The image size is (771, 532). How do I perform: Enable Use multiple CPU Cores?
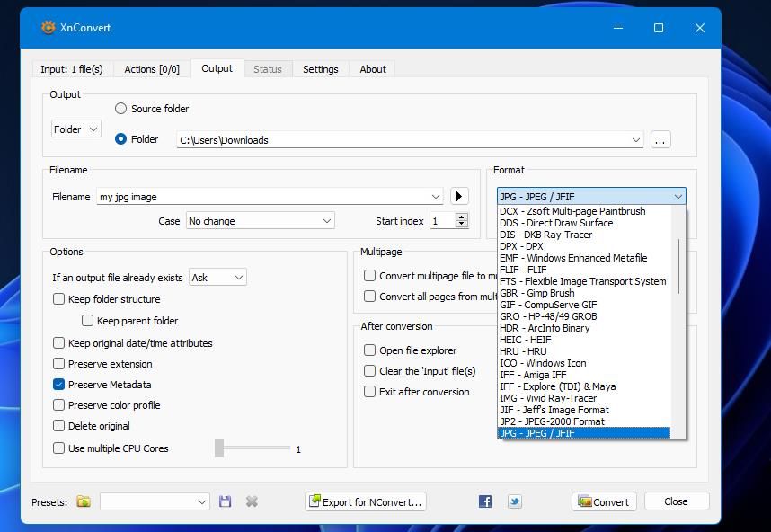[x=59, y=448]
